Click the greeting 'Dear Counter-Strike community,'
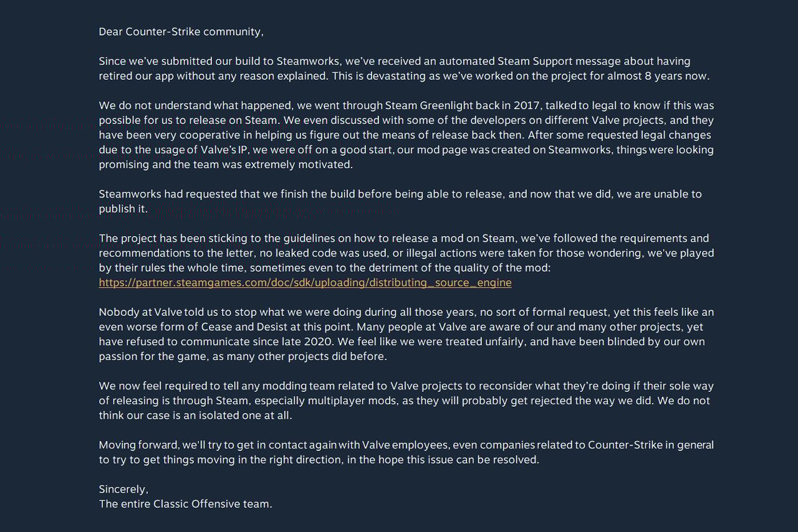 click(x=181, y=32)
